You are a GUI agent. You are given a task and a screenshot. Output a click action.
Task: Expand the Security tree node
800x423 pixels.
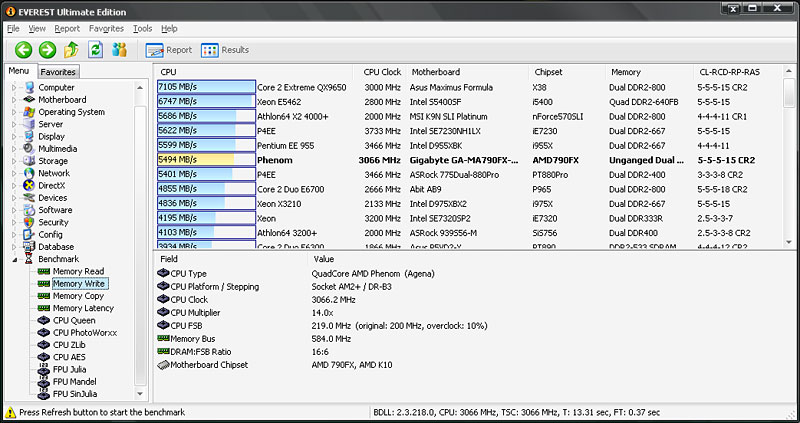14,222
